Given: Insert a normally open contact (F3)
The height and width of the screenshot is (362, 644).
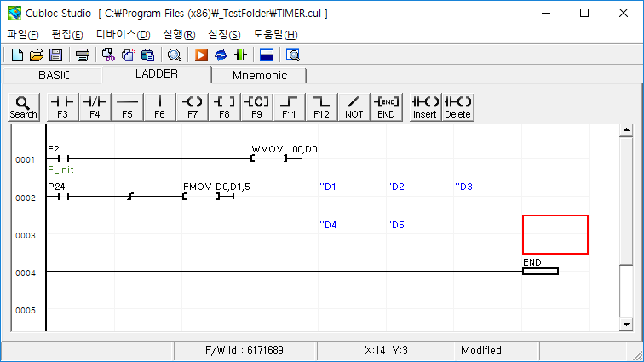Looking at the screenshot, I should click(x=62, y=106).
